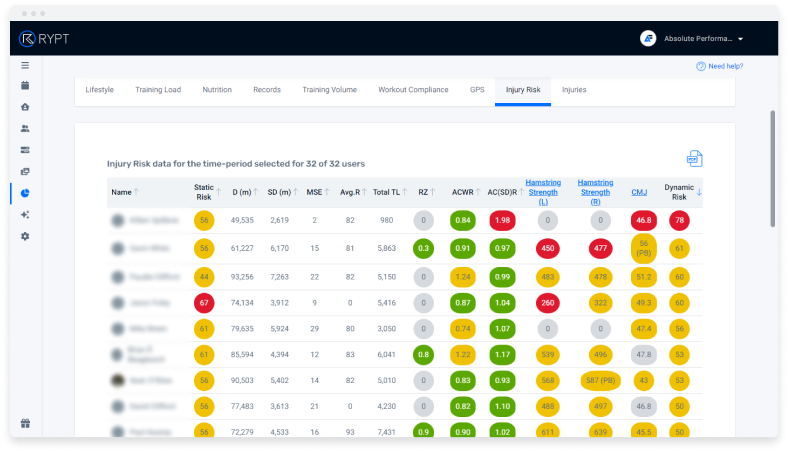Switch to the Training Load tab
This screenshot has height=453, width=789.
click(158, 90)
